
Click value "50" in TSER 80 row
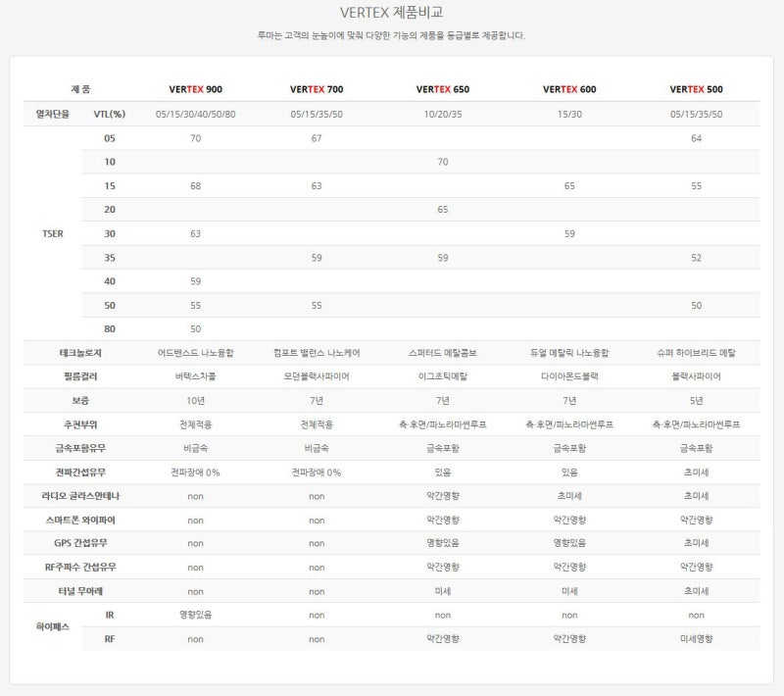(195, 329)
